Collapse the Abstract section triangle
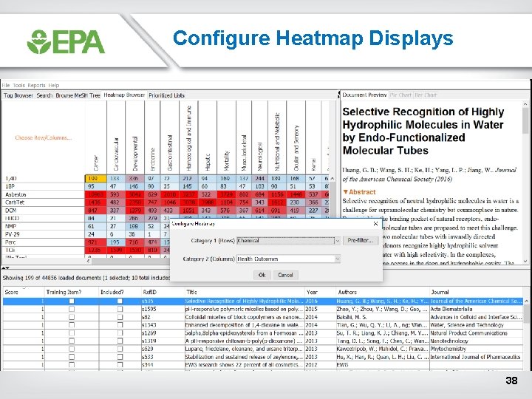The image size is (532, 399). coord(345,192)
